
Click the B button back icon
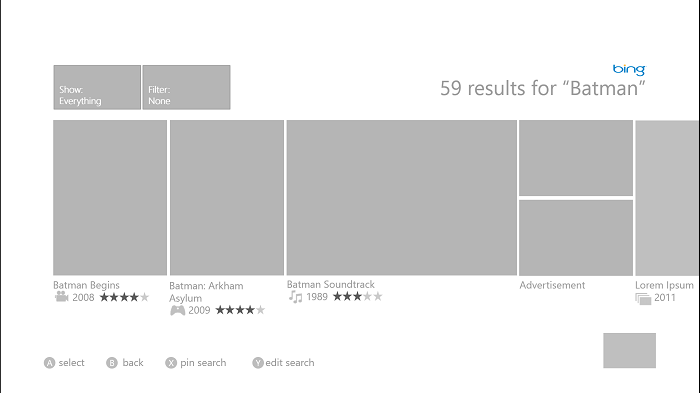pos(112,363)
